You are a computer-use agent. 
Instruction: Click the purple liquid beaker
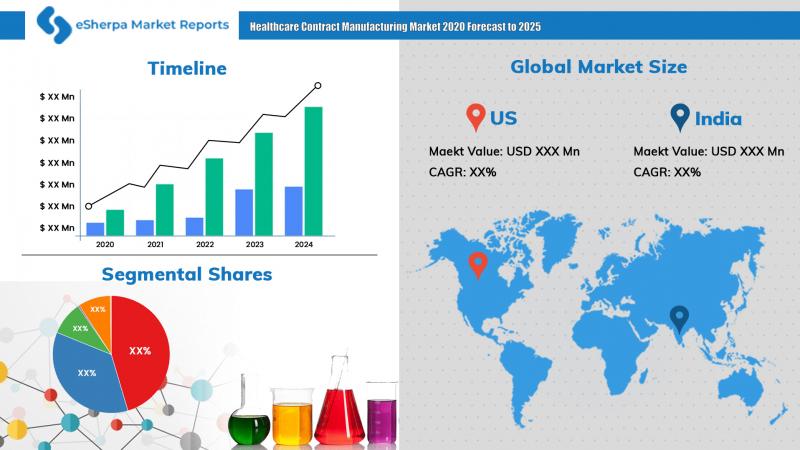[382, 413]
